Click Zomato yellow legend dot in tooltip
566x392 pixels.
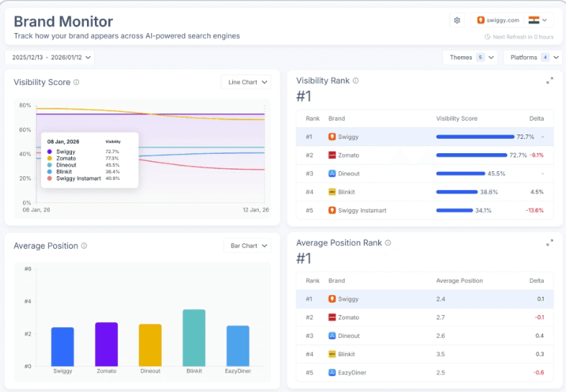click(x=50, y=158)
